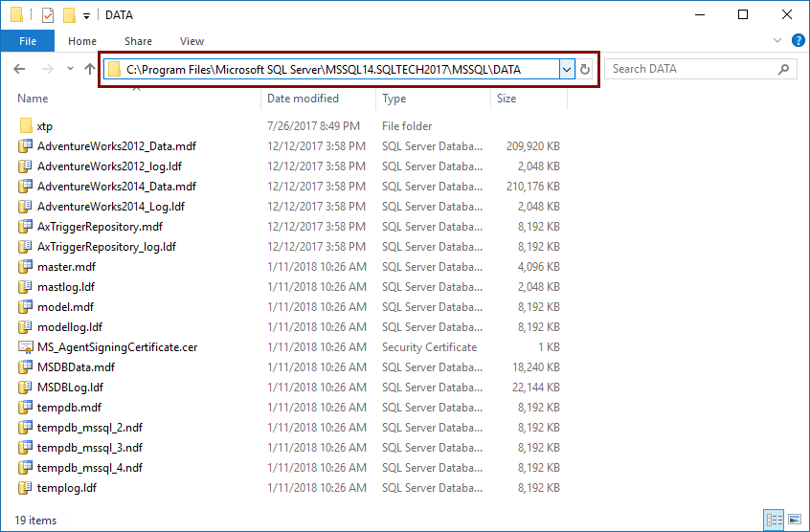Switch to the Home ribbon tab

[x=82, y=41]
